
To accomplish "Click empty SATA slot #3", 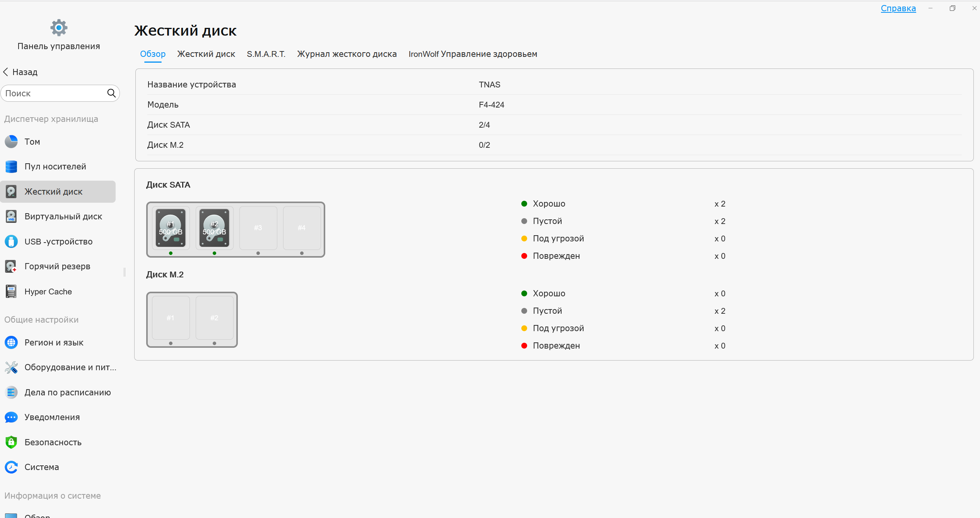I will coord(258,228).
